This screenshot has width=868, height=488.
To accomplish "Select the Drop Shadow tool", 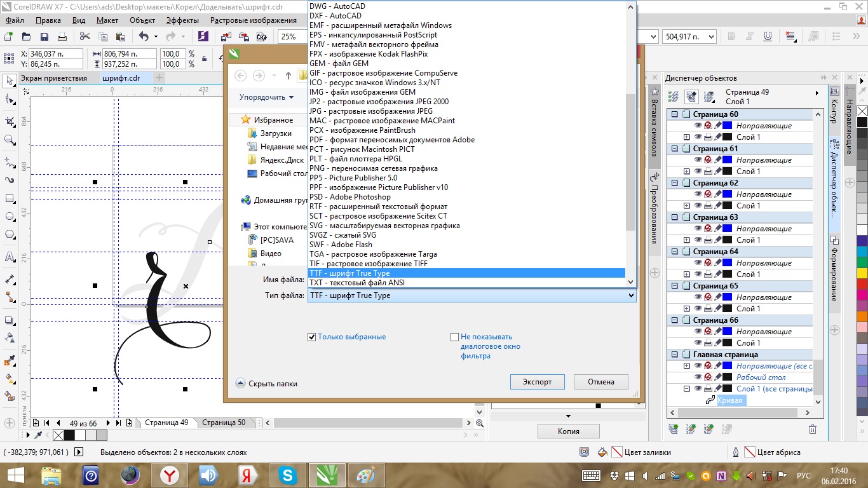I will [x=10, y=321].
